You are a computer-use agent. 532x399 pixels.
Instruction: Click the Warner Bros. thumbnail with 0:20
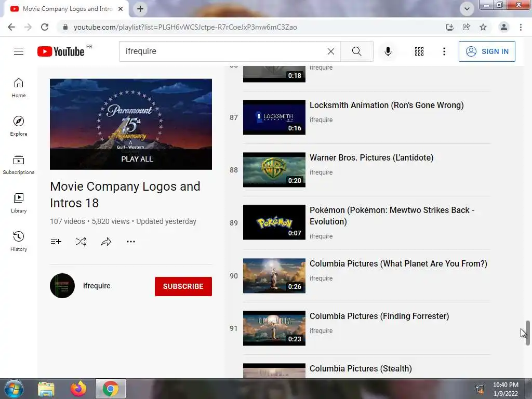(x=274, y=170)
